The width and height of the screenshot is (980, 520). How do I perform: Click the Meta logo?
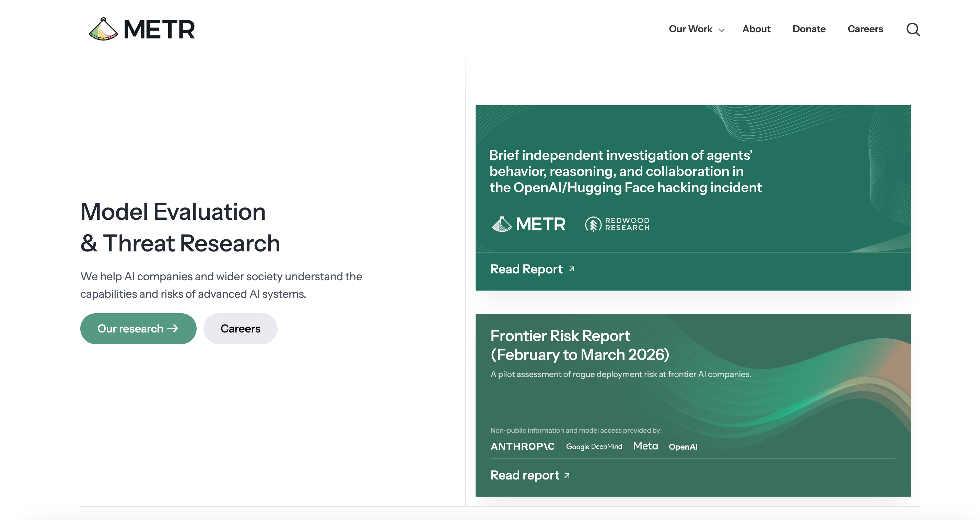click(x=645, y=446)
